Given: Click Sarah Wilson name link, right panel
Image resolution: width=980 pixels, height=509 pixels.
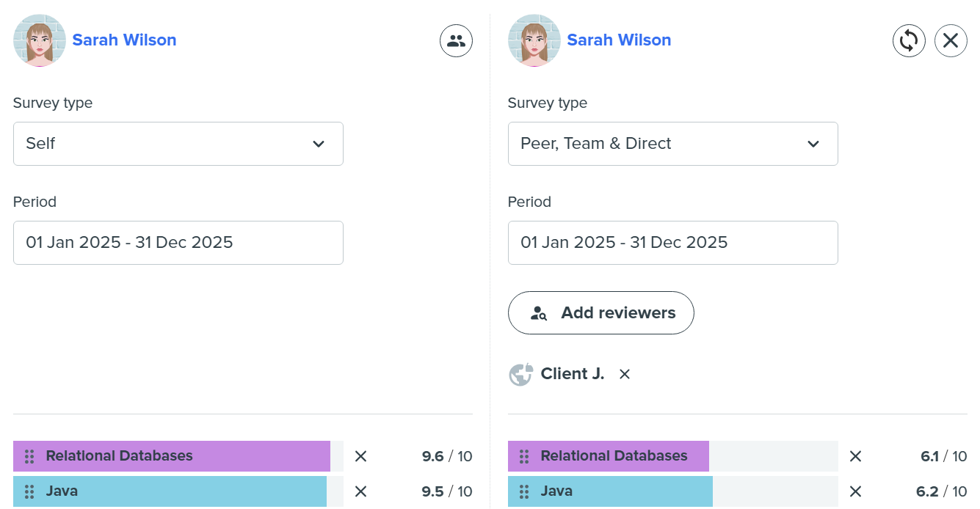Looking at the screenshot, I should 619,40.
